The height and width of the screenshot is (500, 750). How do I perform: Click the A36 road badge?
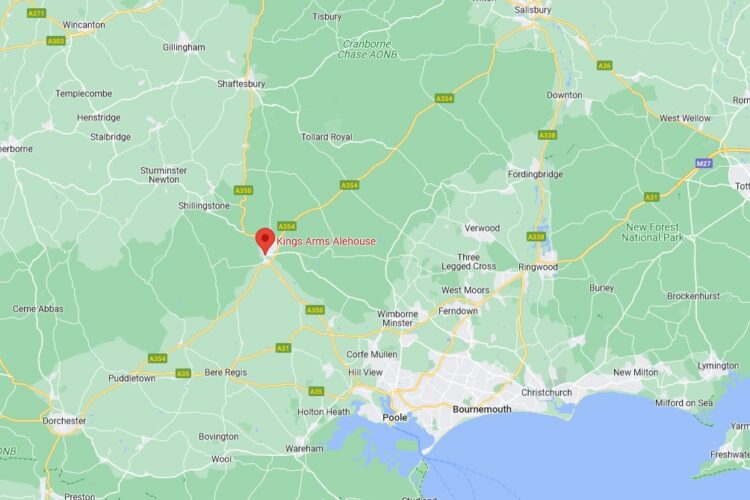[605, 66]
